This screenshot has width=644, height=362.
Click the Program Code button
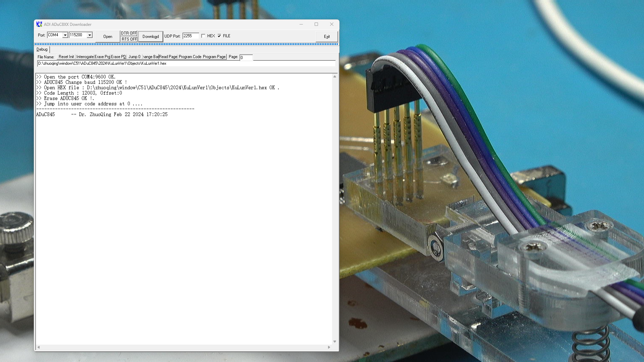[190, 57]
